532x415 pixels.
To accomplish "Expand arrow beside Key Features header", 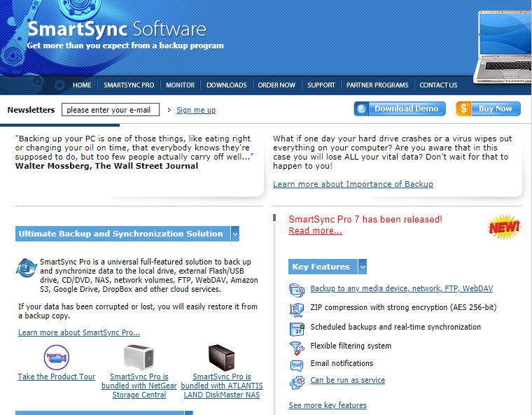I will tap(363, 267).
